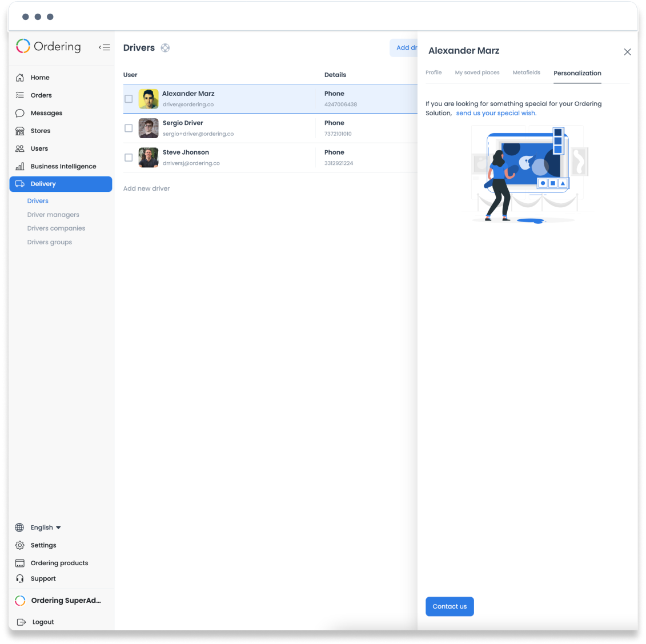This screenshot has height=644, width=646.
Task: Click the Settings gear icon
Action: point(19,545)
